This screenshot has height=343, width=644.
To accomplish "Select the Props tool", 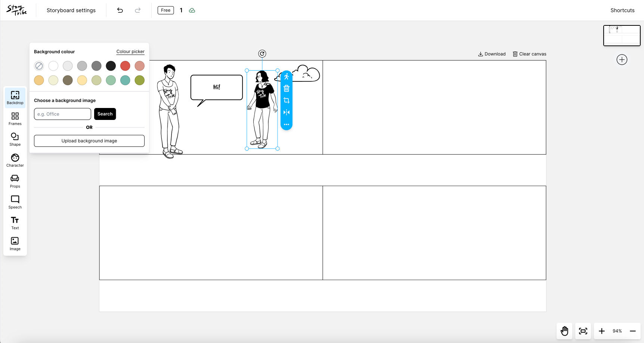I will [15, 181].
